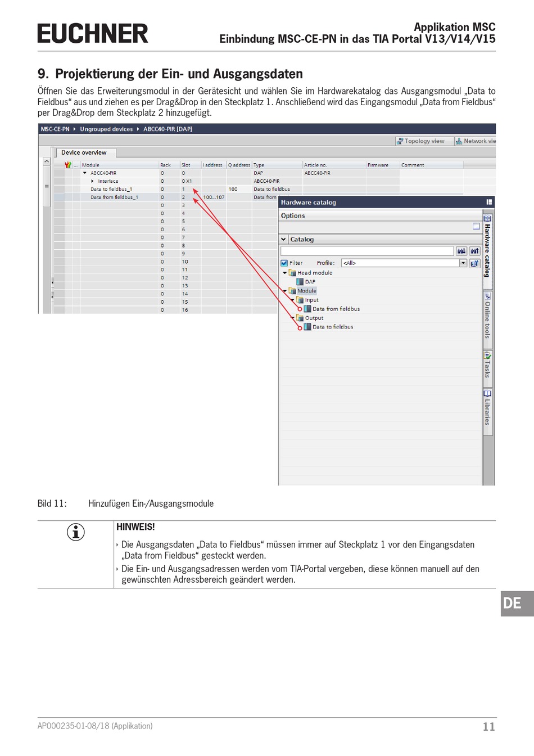Click the device overview scroll up arrow
The image size is (534, 756).
coord(47,162)
